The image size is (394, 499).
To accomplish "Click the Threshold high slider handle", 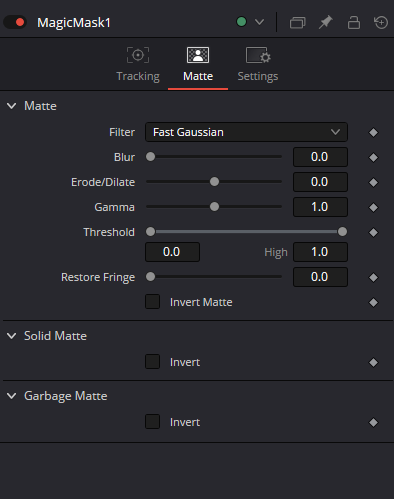I will click(x=342, y=232).
